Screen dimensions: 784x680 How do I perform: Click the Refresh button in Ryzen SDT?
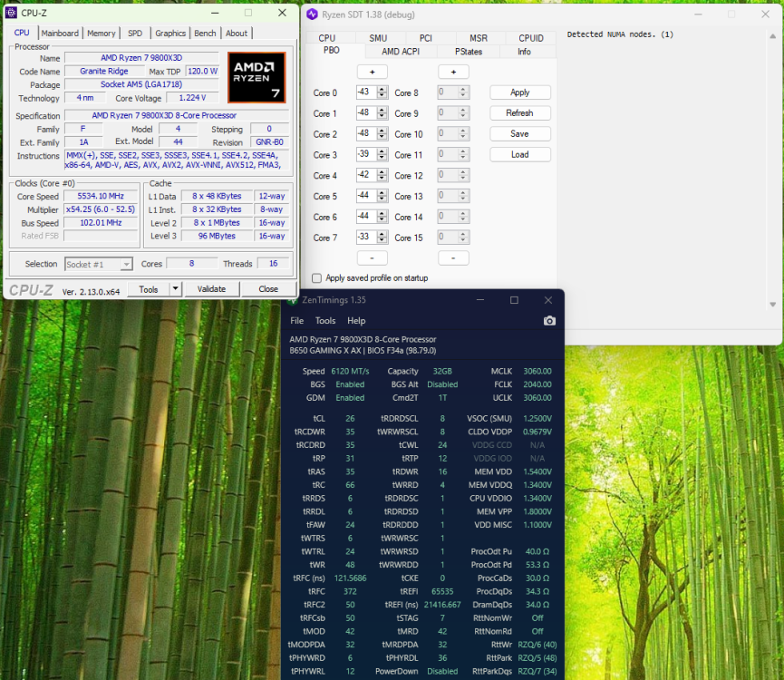click(x=519, y=112)
